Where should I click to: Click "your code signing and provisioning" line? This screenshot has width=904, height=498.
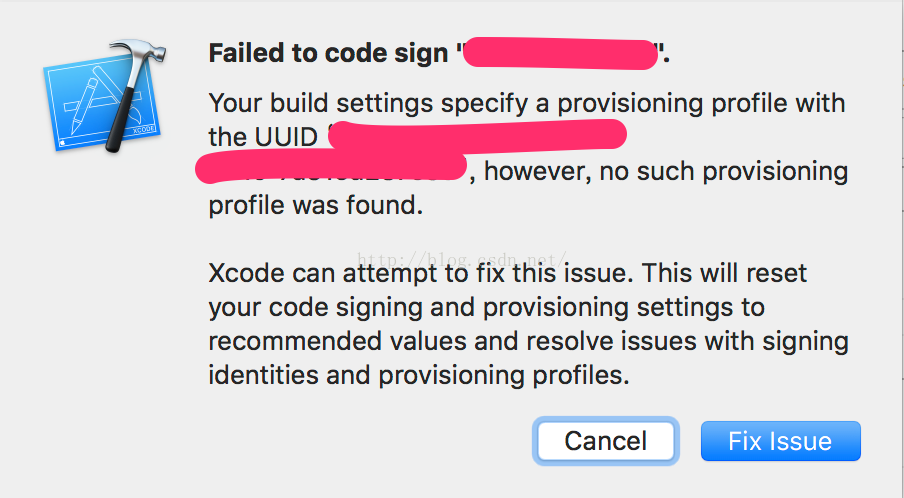pyautogui.click(x=487, y=307)
